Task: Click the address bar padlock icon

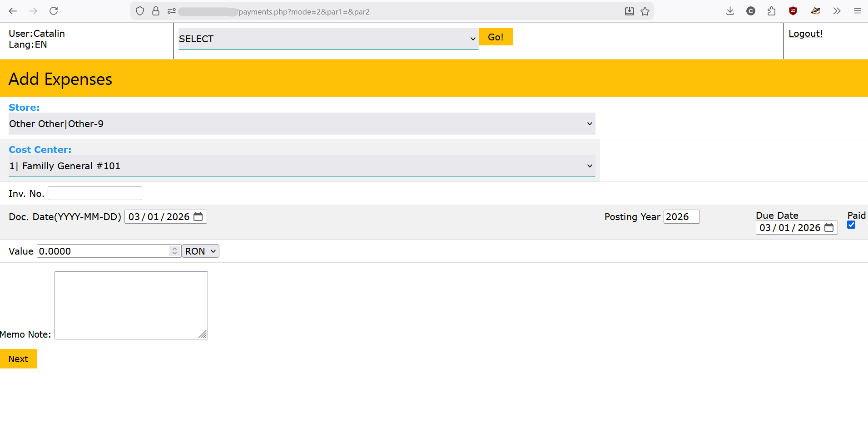Action: (156, 11)
